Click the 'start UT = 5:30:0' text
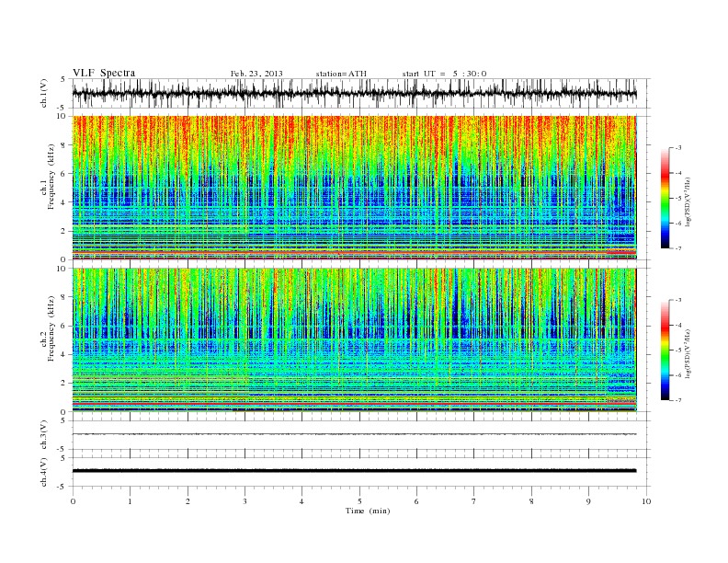 tap(444, 74)
